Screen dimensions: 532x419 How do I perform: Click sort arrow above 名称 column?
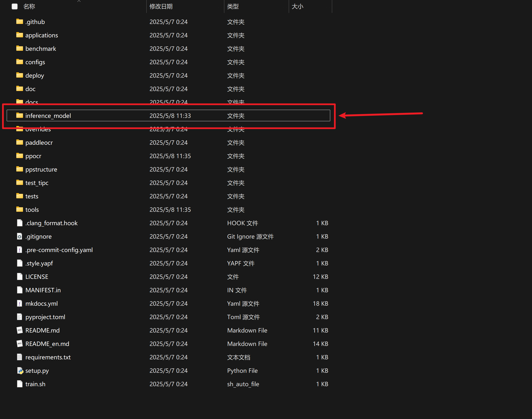[79, 1]
